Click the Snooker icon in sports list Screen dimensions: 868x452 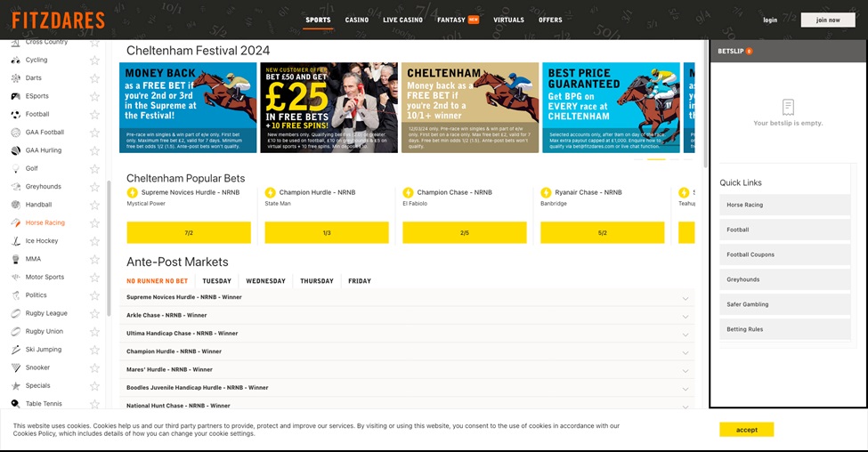click(16, 367)
